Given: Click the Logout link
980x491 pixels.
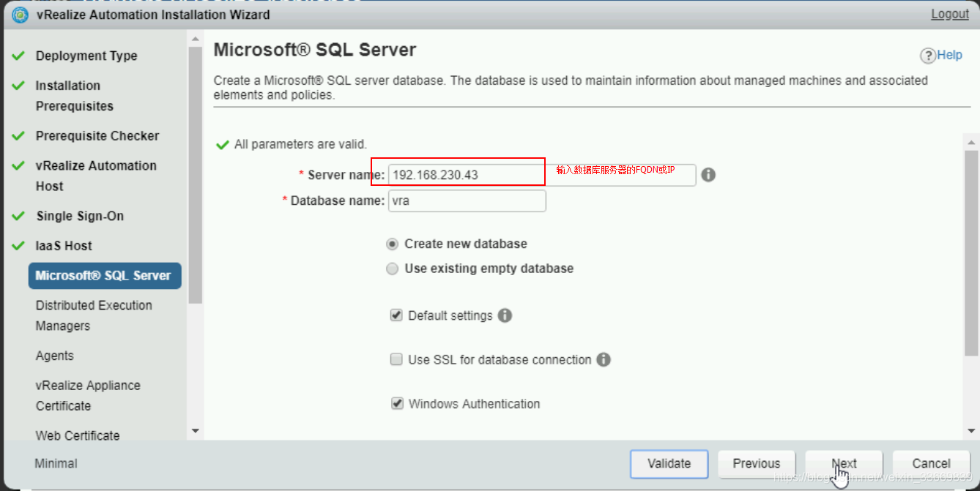Looking at the screenshot, I should pos(950,15).
